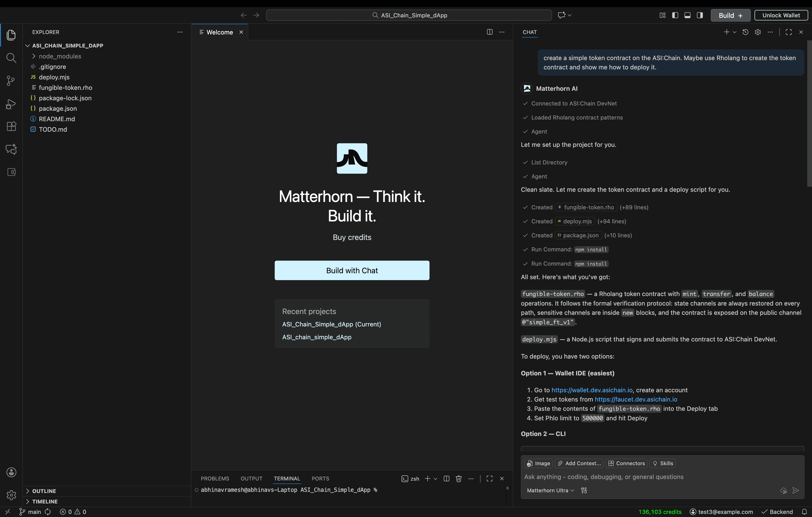The image size is (812, 517).
Task: Maximize the chat panel
Action: [789, 32]
